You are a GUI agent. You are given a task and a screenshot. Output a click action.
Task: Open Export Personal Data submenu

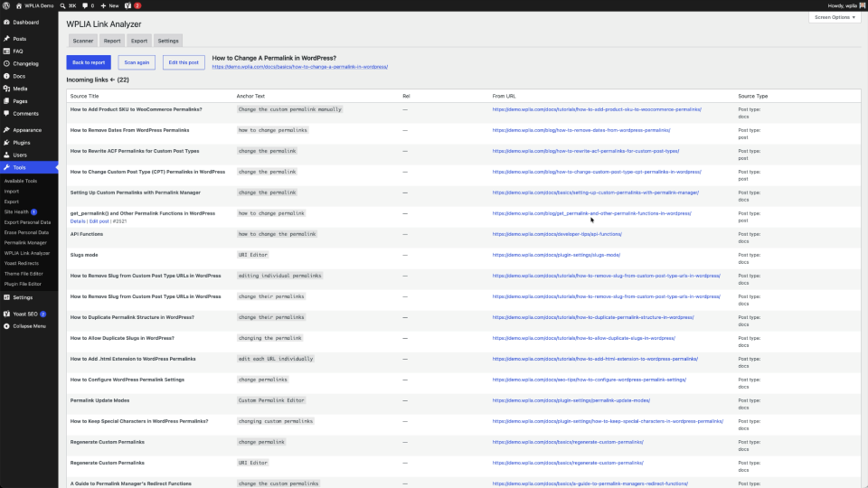pos(27,222)
